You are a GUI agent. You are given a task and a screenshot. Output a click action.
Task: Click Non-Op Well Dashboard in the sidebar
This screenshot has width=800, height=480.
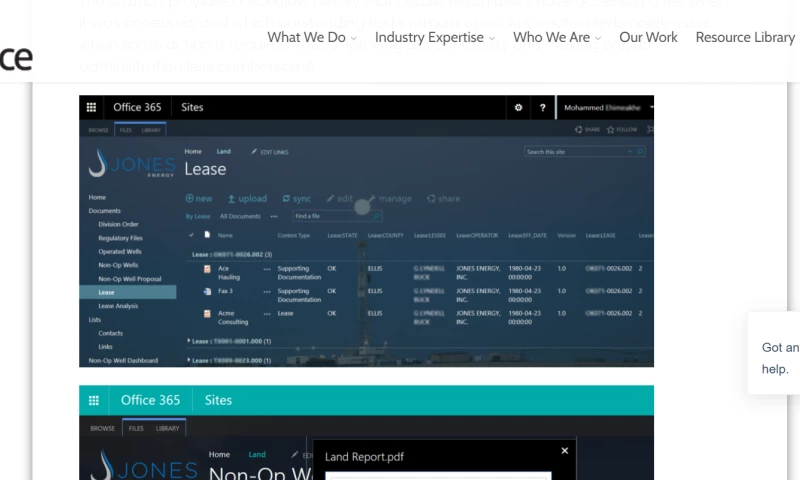click(123, 361)
